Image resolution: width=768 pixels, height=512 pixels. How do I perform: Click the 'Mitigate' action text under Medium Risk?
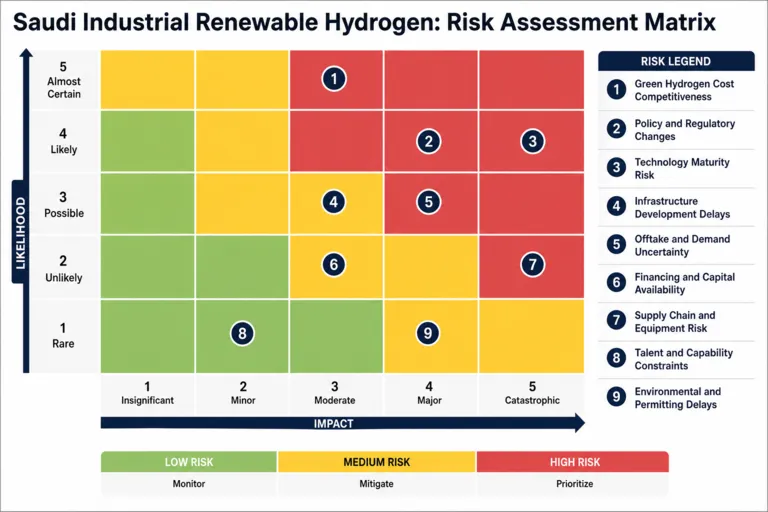376,484
